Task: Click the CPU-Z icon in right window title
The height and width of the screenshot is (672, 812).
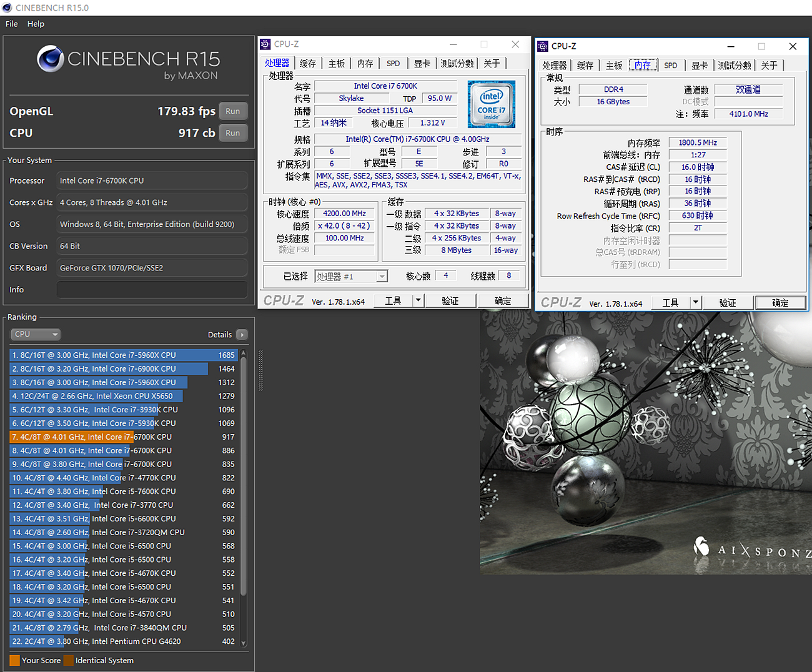Action: pyautogui.click(x=543, y=46)
